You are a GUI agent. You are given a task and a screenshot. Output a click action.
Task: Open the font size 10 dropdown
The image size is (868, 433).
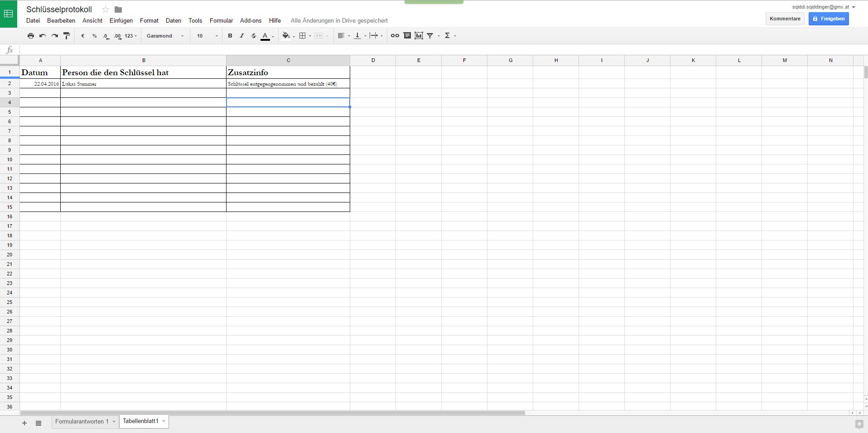coord(207,36)
